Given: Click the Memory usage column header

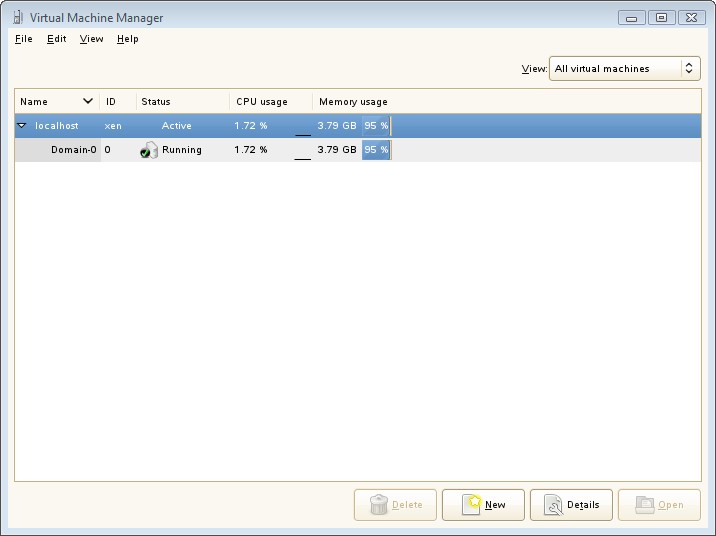Looking at the screenshot, I should pos(353,101).
